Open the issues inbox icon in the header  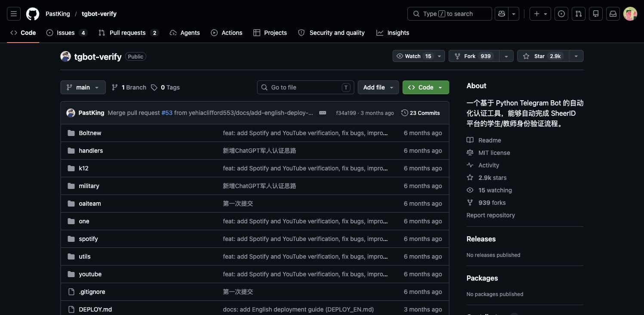(561, 14)
